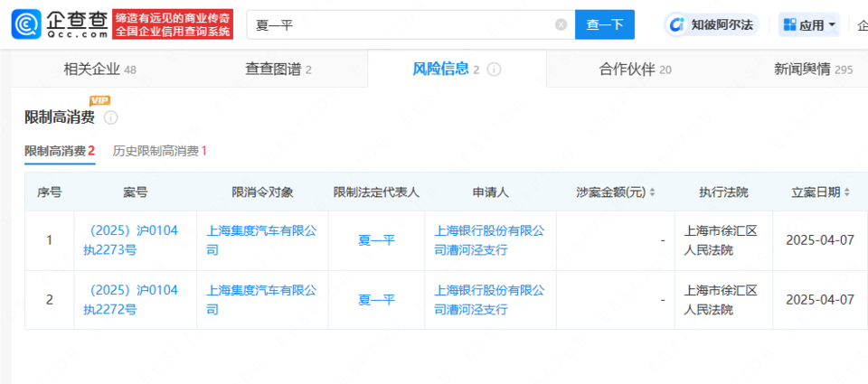Select the 限制高消费 2 sub-tab

click(x=60, y=151)
